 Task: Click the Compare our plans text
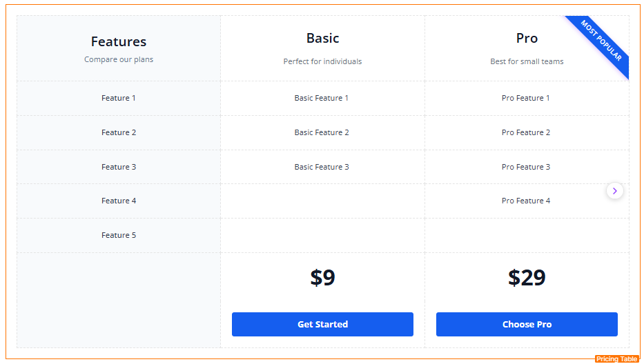[x=119, y=59]
